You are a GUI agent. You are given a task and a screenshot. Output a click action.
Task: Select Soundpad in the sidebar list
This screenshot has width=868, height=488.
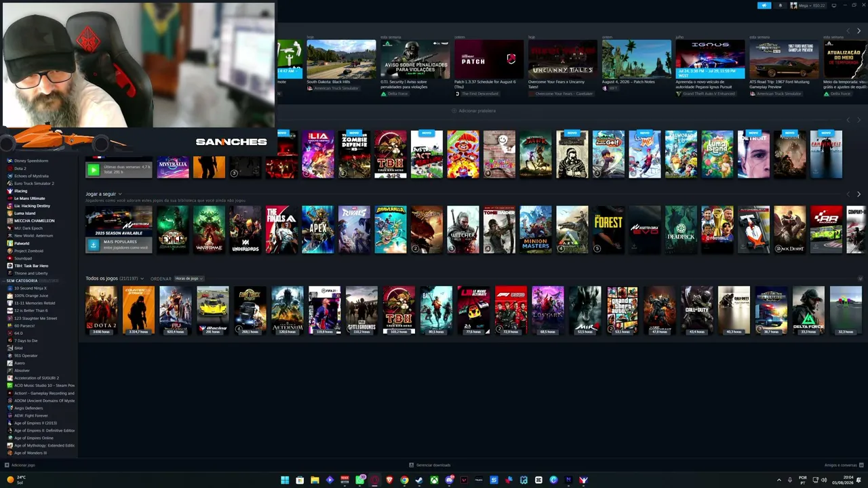point(23,258)
